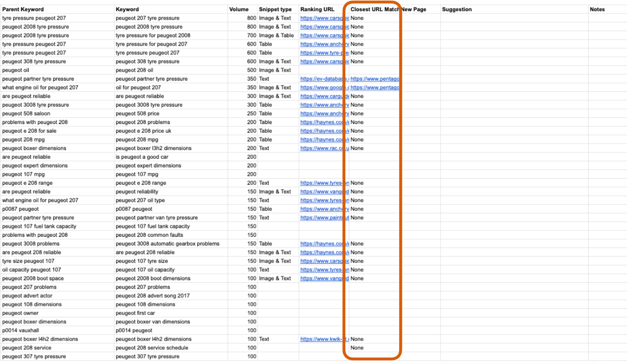Open the paint ranking URL link
This screenshot has height=364, width=627.
pos(324,218)
